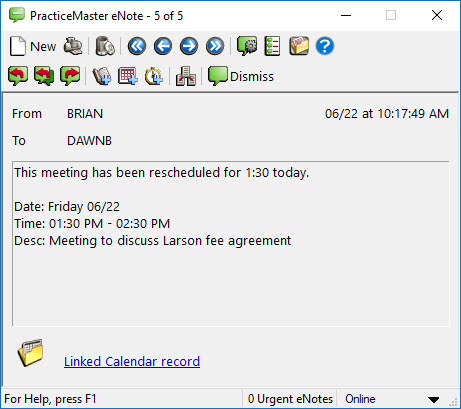Dismiss the current eNote
Screen dimensions: 461x409
pos(241,76)
